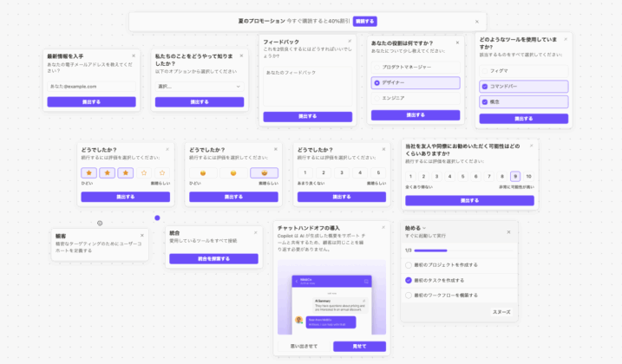Image resolution: width=622 pixels, height=364 pixels.
Task: Close the star rating どうでしたか? card
Action: tap(167, 149)
